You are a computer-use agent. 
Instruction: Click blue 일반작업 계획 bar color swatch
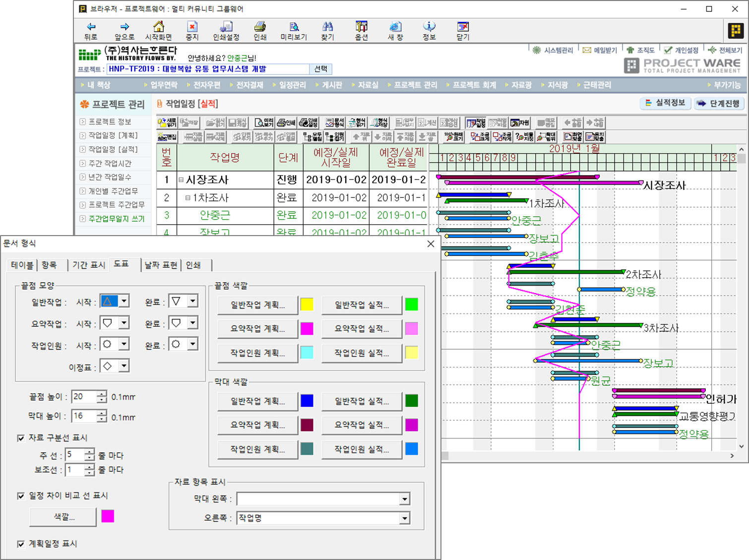pyautogui.click(x=307, y=401)
